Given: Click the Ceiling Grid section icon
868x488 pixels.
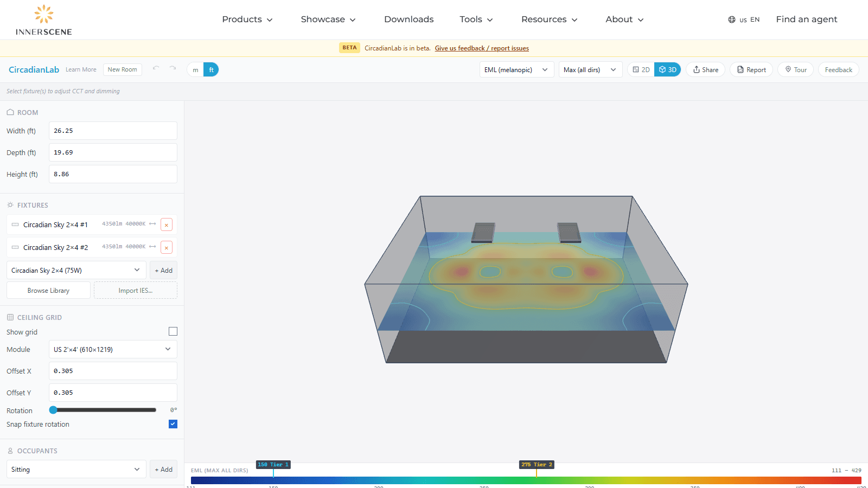Looking at the screenshot, I should point(10,317).
